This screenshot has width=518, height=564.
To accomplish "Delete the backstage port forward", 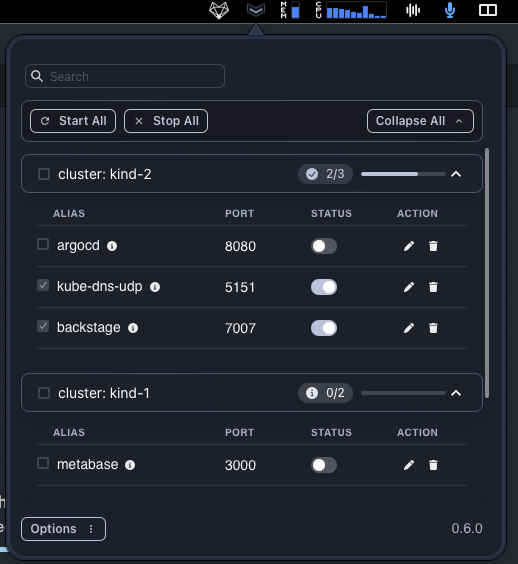I will [433, 328].
